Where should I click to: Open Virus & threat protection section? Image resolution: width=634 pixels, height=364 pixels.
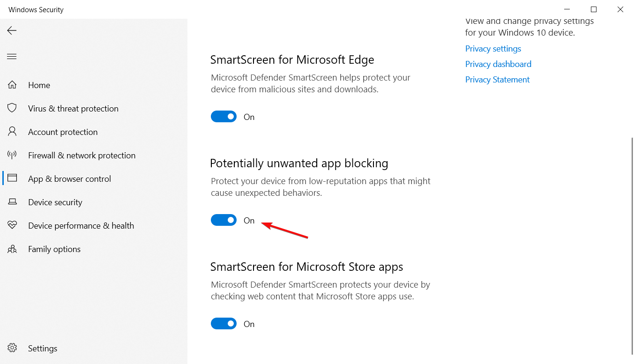pyautogui.click(x=73, y=109)
